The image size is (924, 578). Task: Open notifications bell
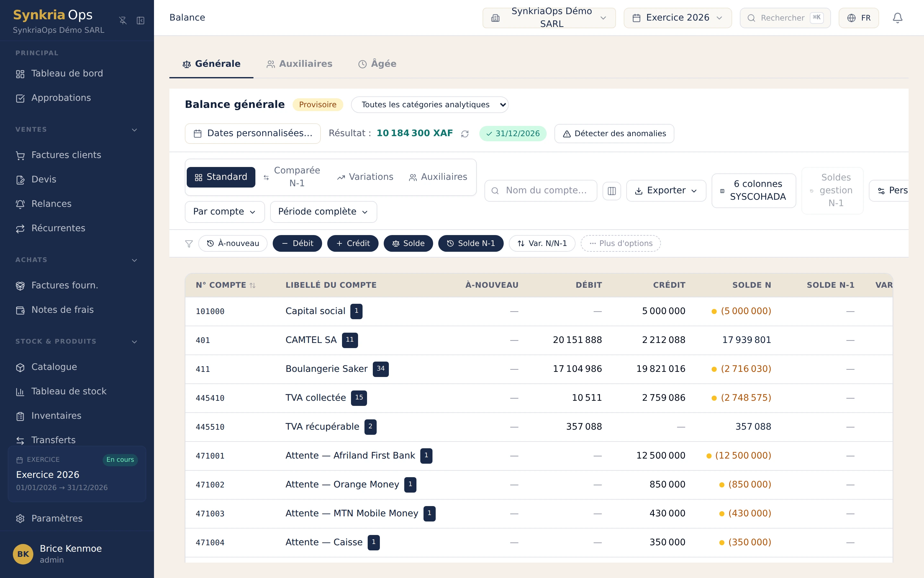click(897, 18)
